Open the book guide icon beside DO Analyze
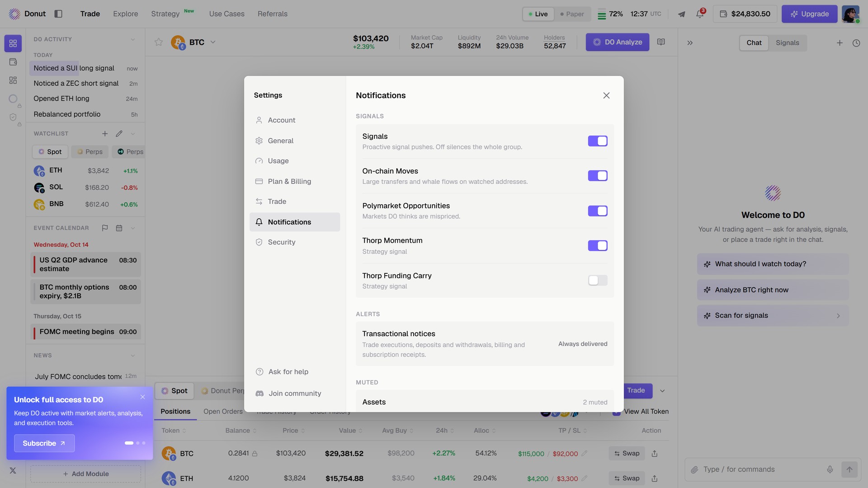868x488 pixels. [x=661, y=42]
